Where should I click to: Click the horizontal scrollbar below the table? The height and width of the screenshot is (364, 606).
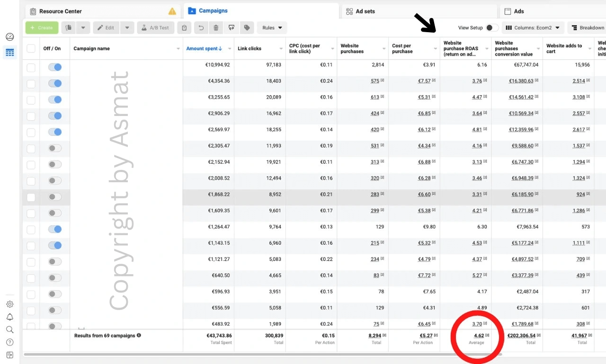[263, 355]
